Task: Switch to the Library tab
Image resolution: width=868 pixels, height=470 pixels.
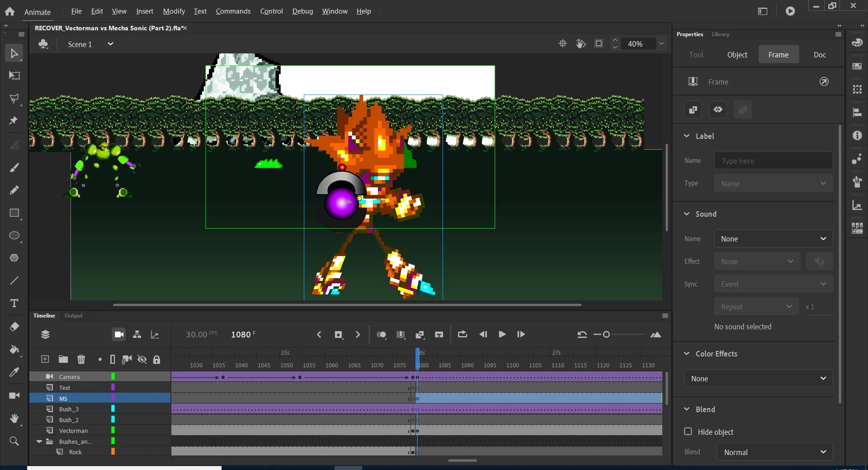Action: [x=720, y=34]
